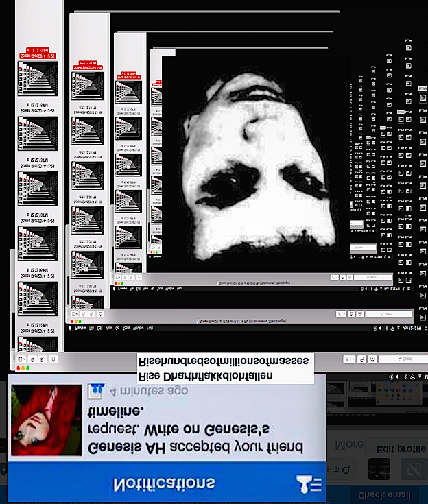Click rotate icon in inner Preview toolbar

coord(343,277)
